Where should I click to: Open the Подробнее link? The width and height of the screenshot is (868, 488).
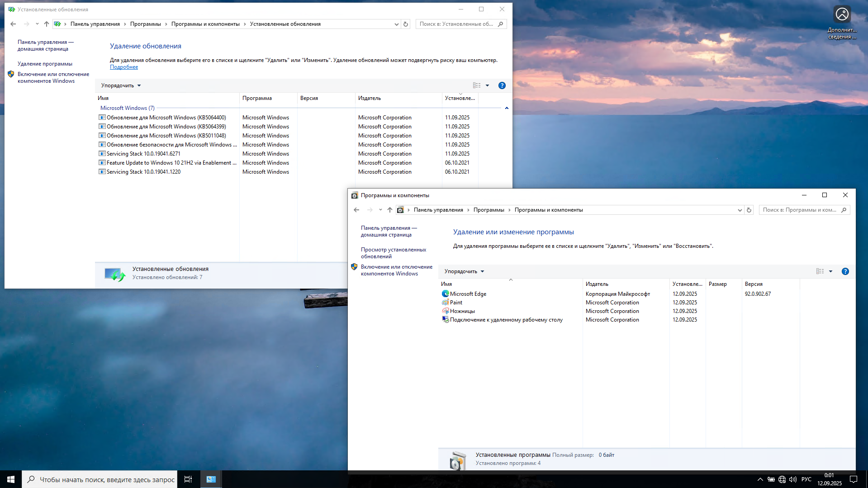click(x=124, y=67)
